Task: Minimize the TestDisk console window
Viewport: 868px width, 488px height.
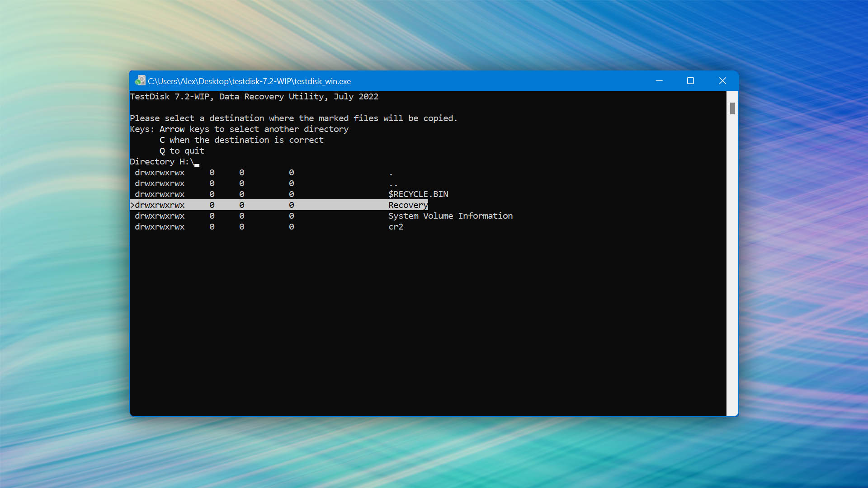Action: 659,81
